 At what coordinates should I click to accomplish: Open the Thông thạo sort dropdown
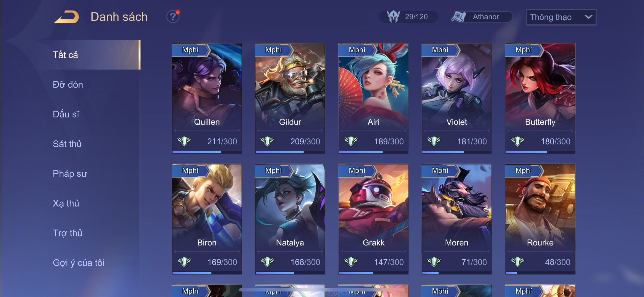click(561, 17)
